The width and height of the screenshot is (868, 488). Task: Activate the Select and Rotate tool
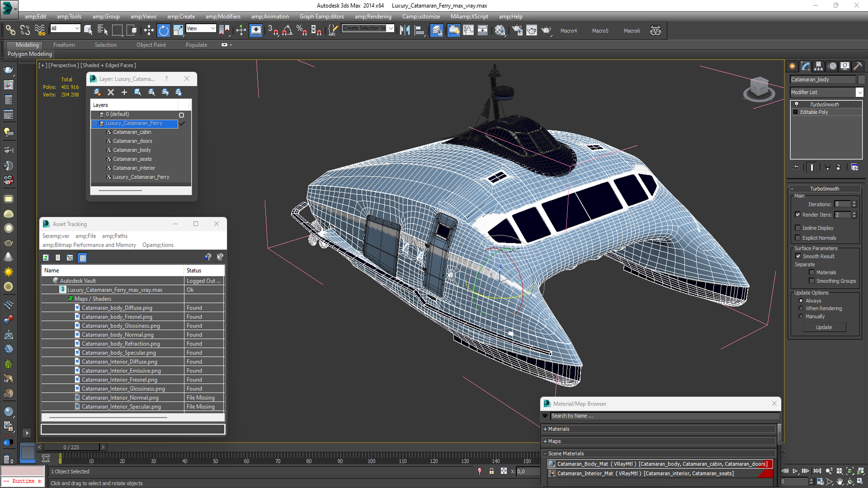164,30
